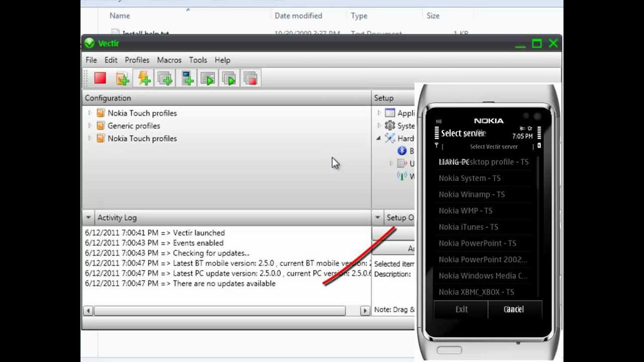Open the File menu
This screenshot has height=362, width=644.
click(91, 60)
